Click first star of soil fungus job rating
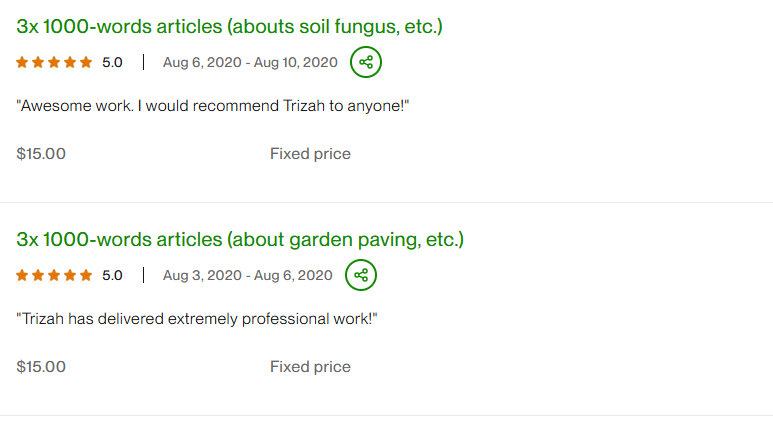Viewport: 773px width, 422px height. point(22,63)
